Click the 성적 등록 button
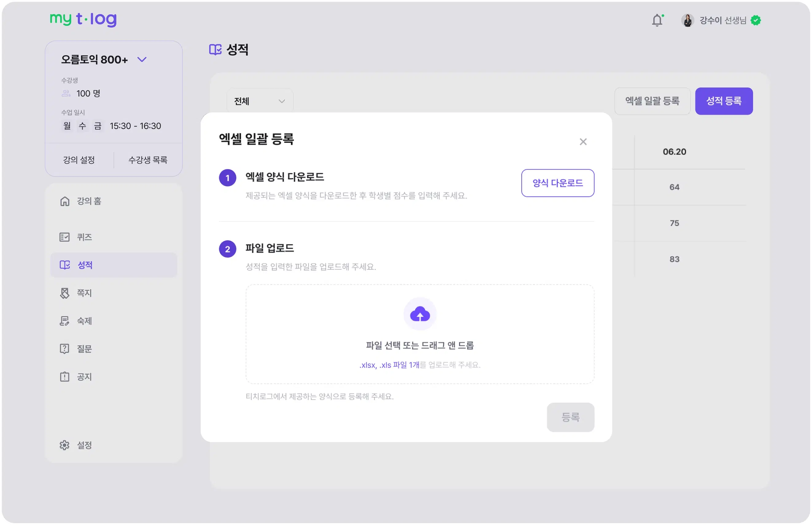The height and width of the screenshot is (525, 812). tap(724, 101)
